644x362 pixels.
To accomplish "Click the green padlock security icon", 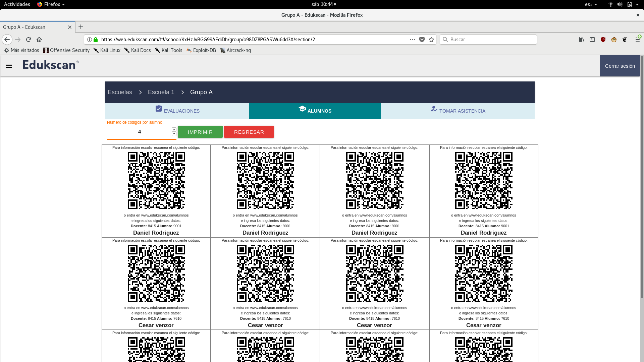I will pyautogui.click(x=96, y=40).
